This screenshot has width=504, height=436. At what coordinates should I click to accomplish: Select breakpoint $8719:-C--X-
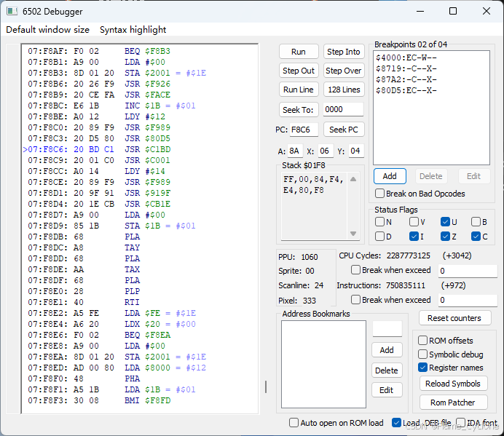(x=431, y=68)
